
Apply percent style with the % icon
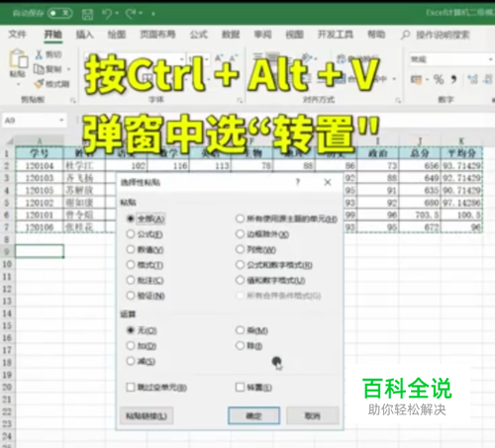[x=439, y=79]
